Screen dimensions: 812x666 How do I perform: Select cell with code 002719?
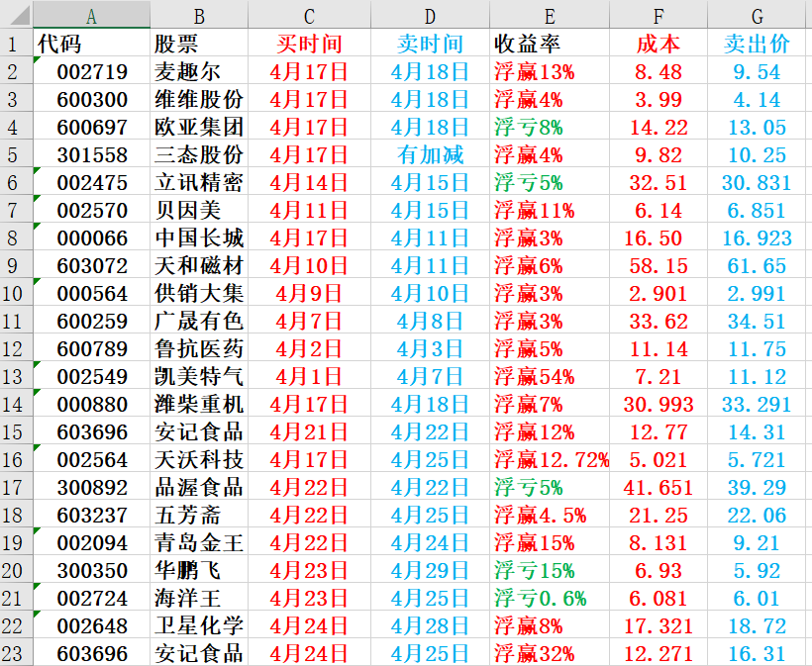click(92, 70)
